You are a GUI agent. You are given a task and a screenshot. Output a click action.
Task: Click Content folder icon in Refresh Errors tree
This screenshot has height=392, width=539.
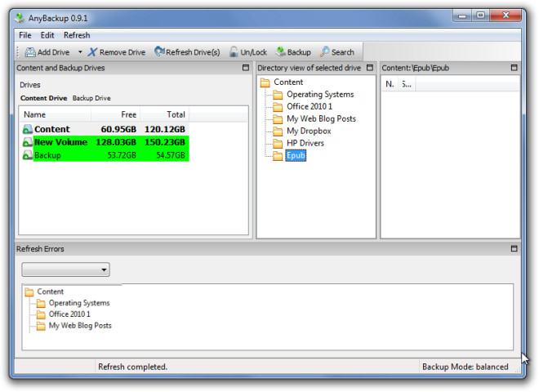tap(29, 292)
